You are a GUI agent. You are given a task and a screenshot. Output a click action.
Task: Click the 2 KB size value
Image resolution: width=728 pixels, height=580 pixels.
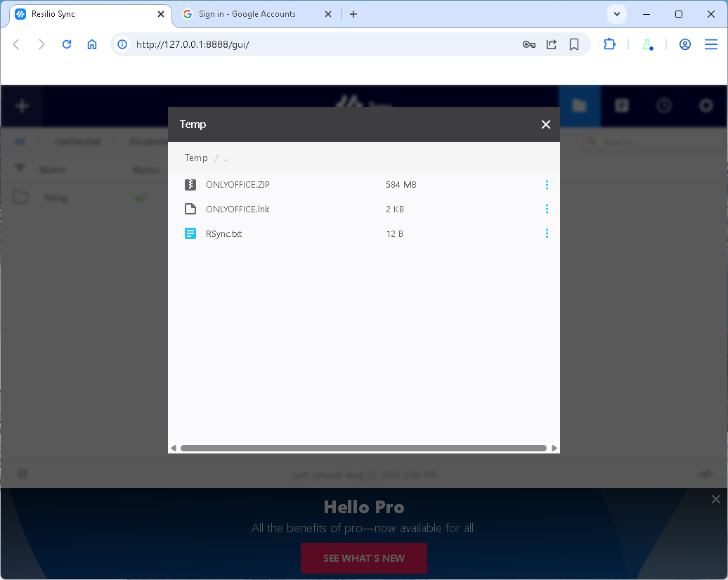395,210
